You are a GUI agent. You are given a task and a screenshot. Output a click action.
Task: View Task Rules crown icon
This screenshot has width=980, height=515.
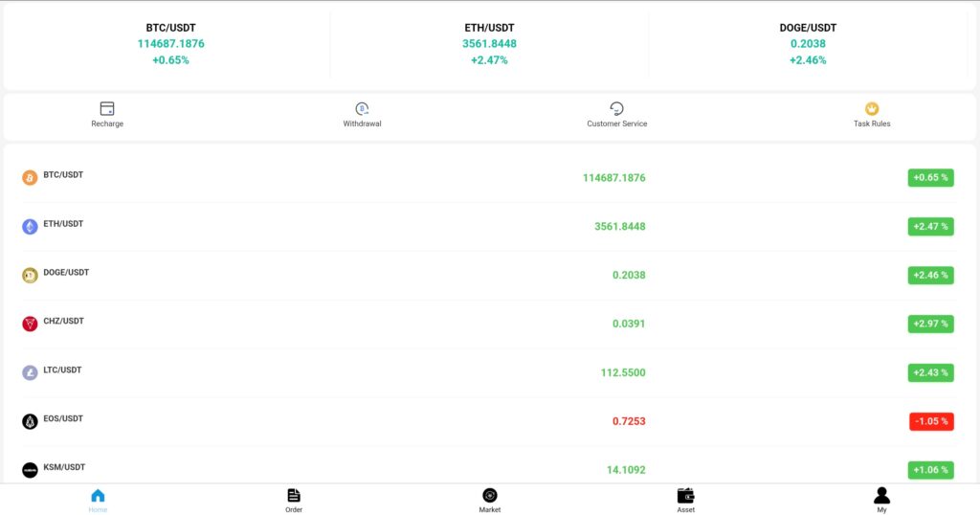pos(872,109)
